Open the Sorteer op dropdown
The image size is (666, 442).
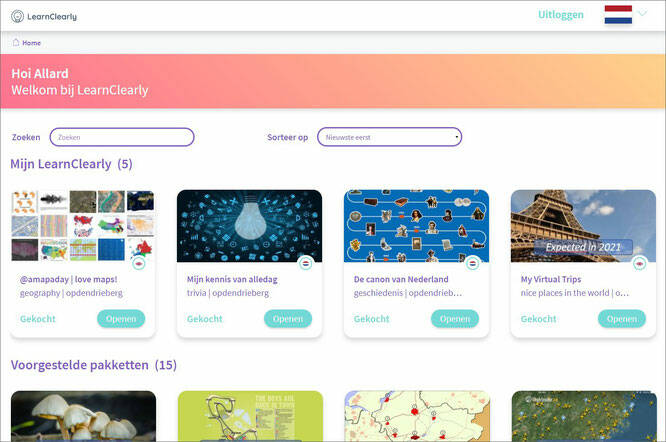(389, 137)
